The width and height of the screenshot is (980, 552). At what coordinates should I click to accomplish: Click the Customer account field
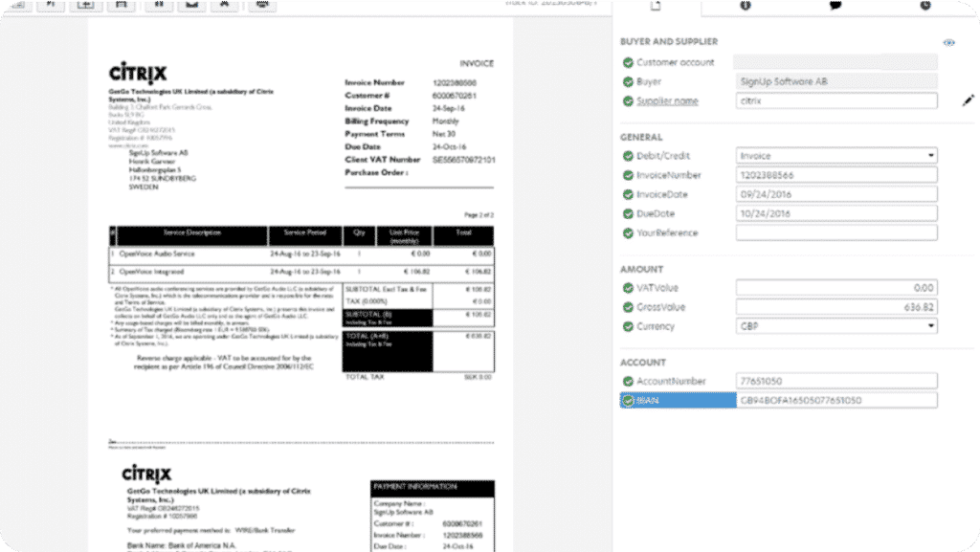pos(835,62)
